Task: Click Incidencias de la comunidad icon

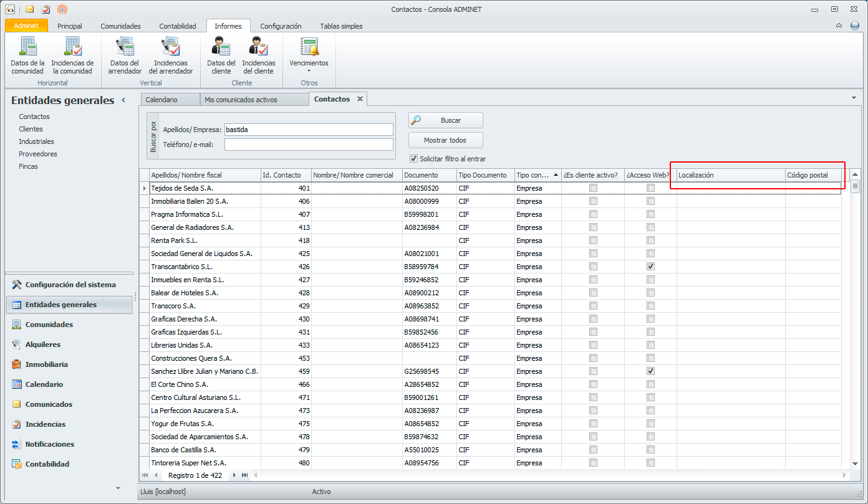Action: [x=72, y=55]
